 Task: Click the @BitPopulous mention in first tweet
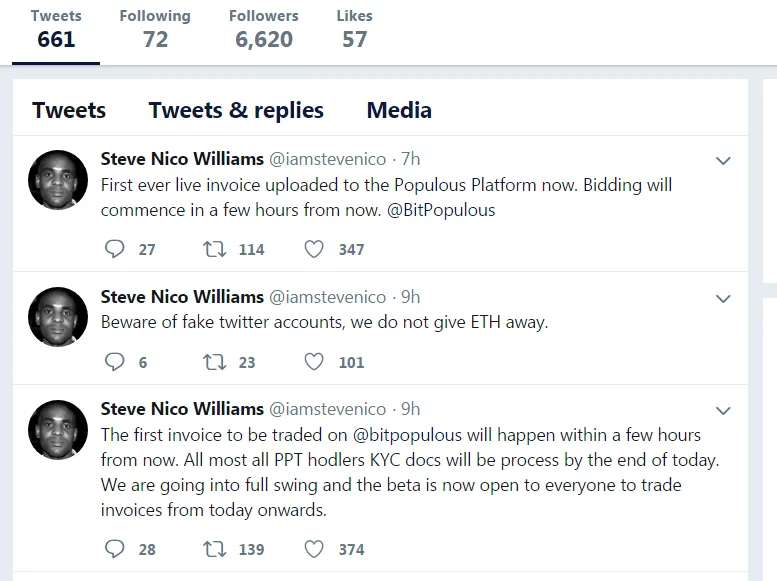[441, 210]
